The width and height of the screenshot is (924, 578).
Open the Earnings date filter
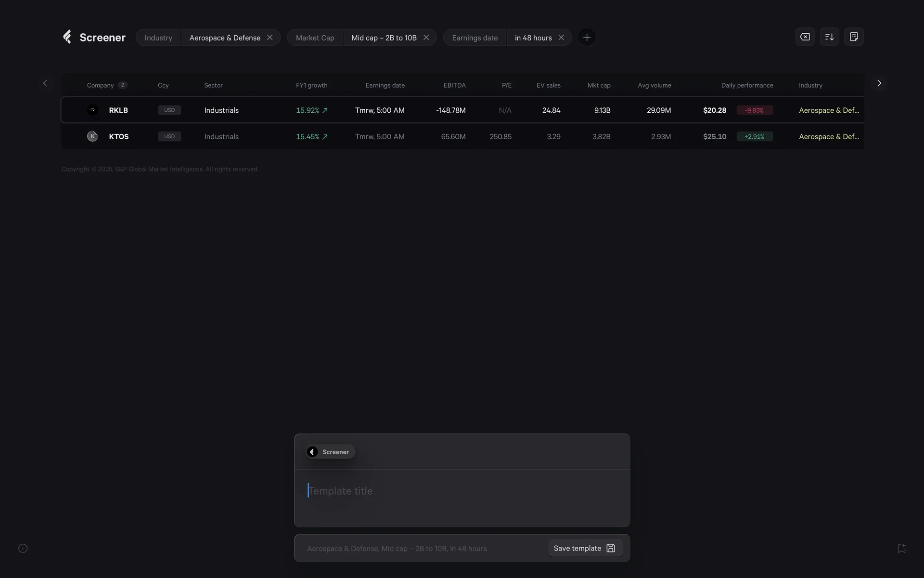[x=475, y=37]
